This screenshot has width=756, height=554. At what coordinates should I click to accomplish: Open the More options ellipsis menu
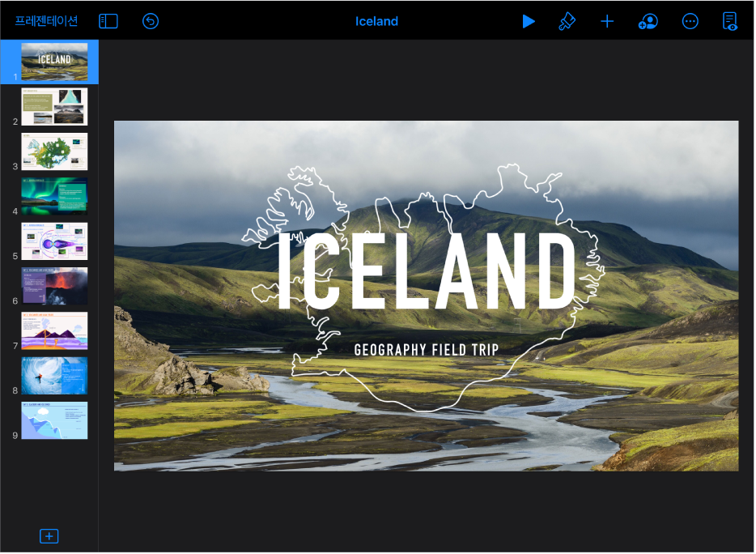pyautogui.click(x=690, y=21)
